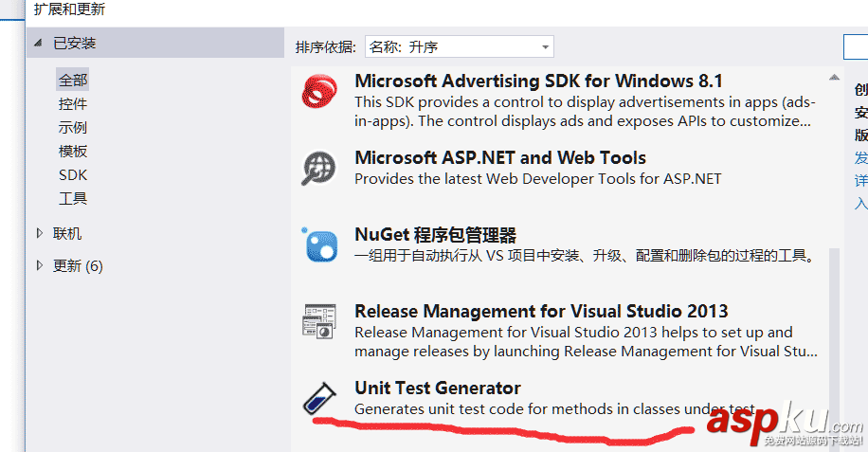Select the 控件 category
Image resolution: width=868 pixels, height=452 pixels.
pyautogui.click(x=72, y=104)
